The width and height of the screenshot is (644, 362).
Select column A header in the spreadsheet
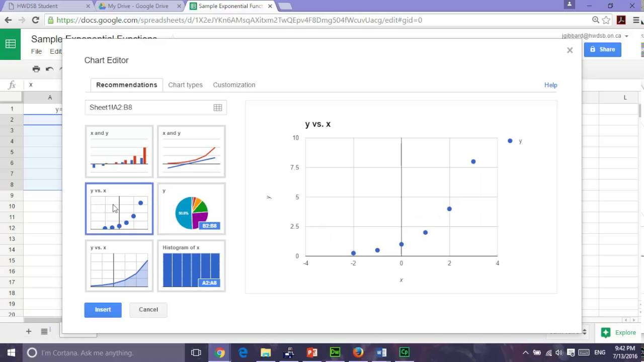pyautogui.click(x=50, y=98)
